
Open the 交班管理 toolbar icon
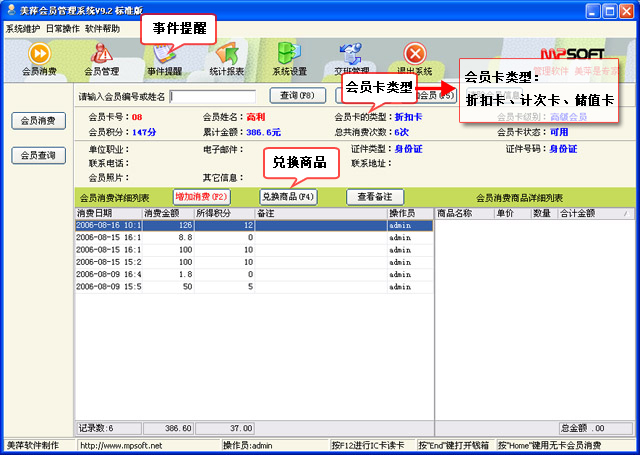pos(352,58)
